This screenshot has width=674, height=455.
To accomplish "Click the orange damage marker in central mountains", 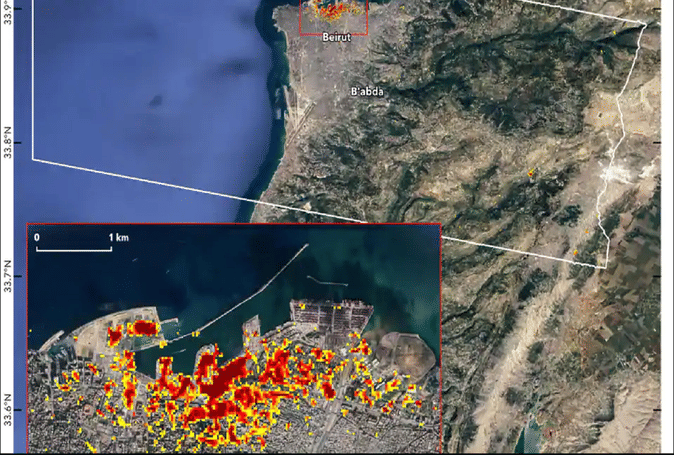I will 532,173.
